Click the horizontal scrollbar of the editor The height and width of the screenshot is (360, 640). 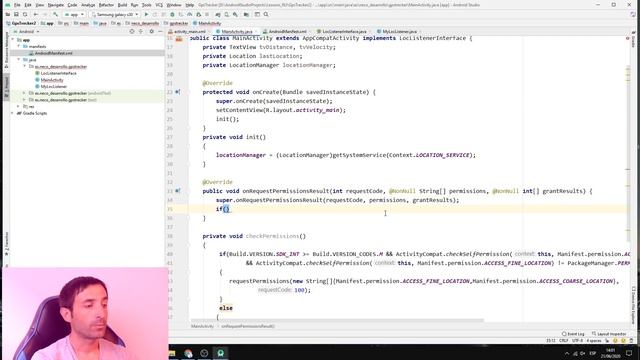coord(337,320)
